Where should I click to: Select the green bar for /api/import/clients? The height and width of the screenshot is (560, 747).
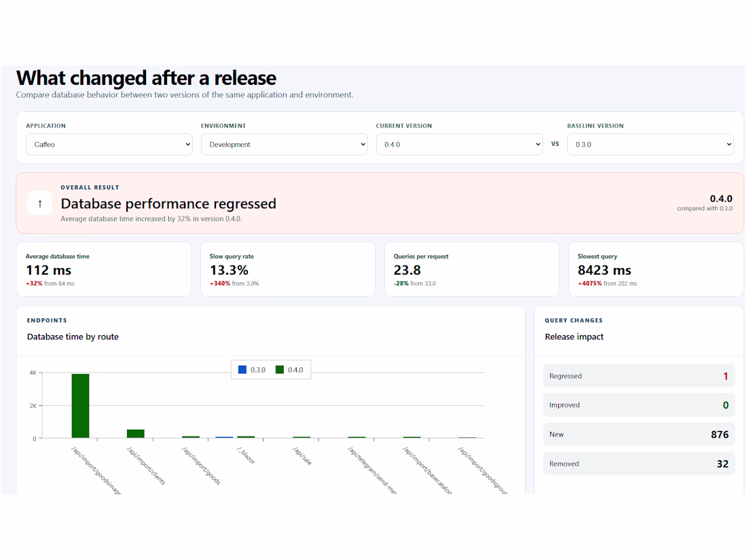(x=136, y=433)
